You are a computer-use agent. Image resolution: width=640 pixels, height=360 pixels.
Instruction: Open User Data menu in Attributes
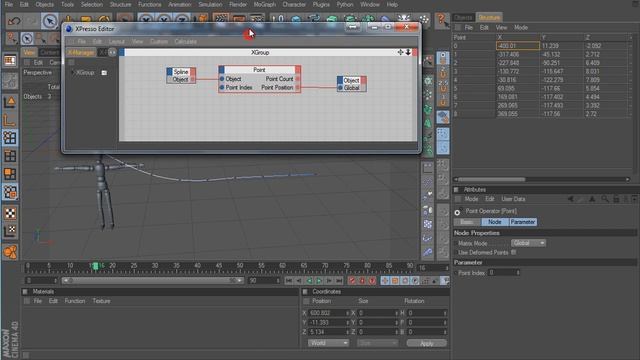pos(513,199)
